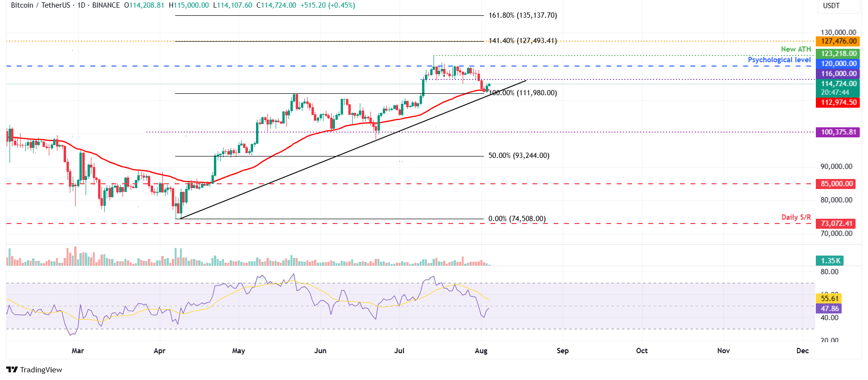Open the USDT currency selector
The width and height of the screenshot is (868, 380).
point(831,6)
